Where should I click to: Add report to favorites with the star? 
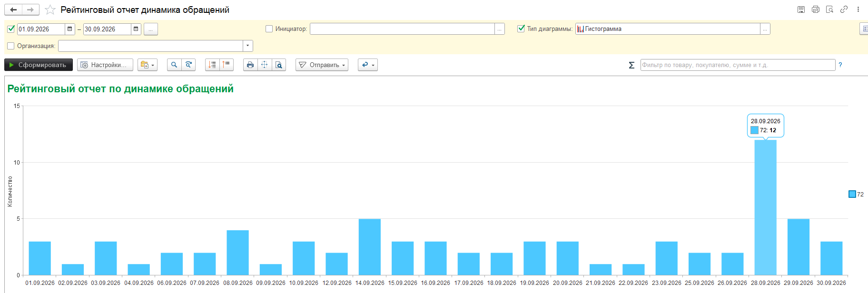click(50, 10)
